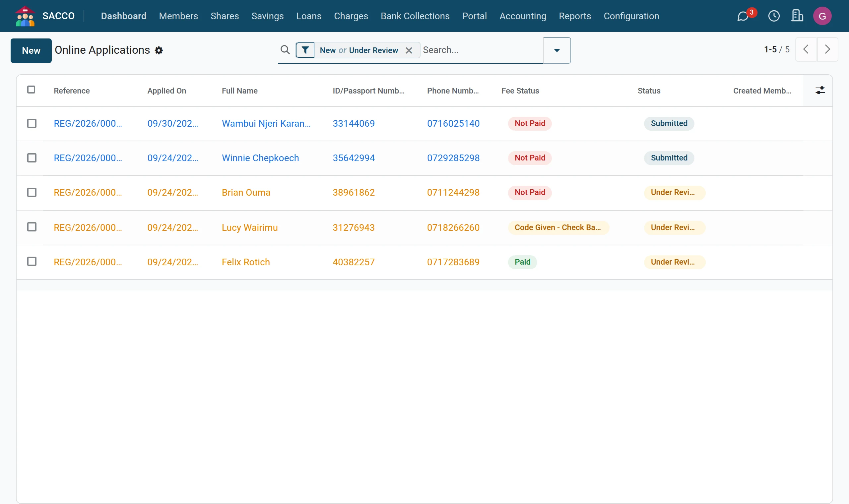Click the gear icon beside Online Applications

click(x=159, y=51)
